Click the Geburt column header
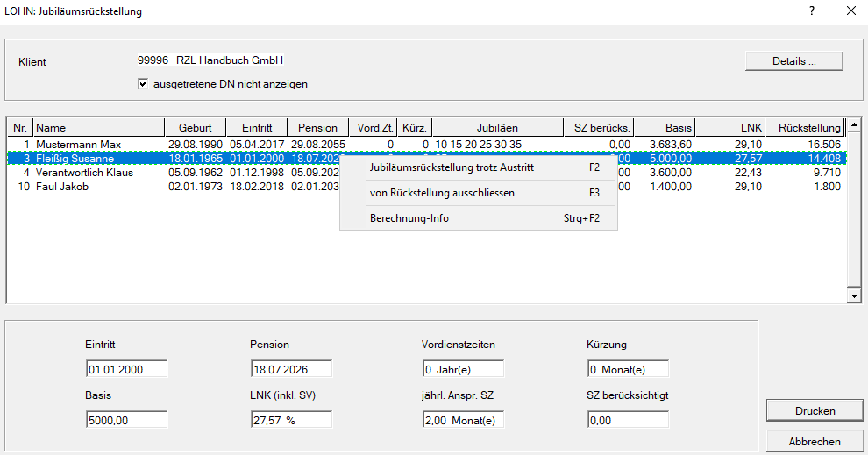This screenshot has height=455, width=868. tap(195, 128)
